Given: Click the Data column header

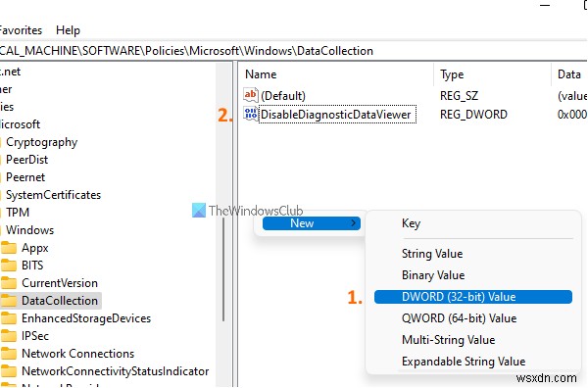Looking at the screenshot, I should (x=569, y=74).
